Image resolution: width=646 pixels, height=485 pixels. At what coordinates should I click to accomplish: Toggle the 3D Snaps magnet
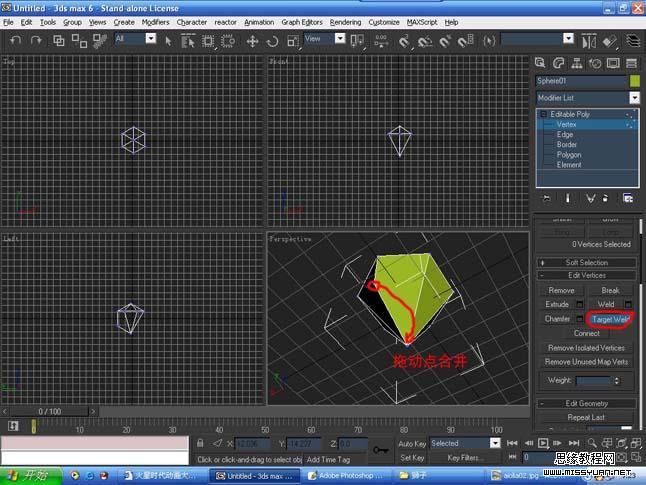[x=404, y=41]
